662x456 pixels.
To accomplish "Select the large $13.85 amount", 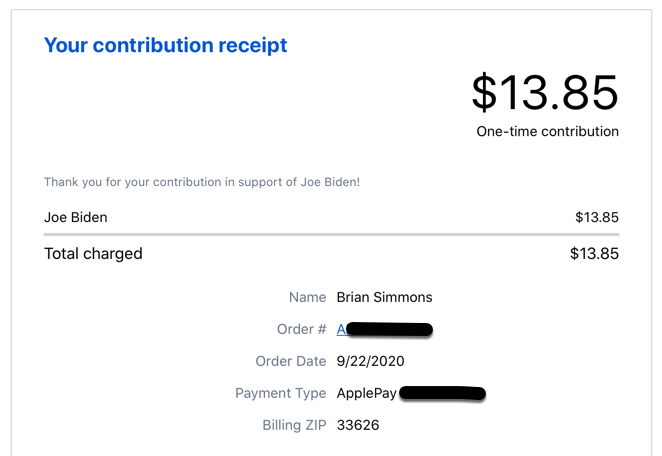I will click(545, 92).
